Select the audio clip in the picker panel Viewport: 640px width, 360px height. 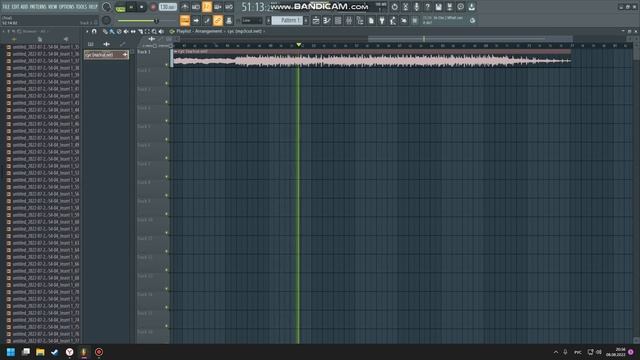(107, 55)
